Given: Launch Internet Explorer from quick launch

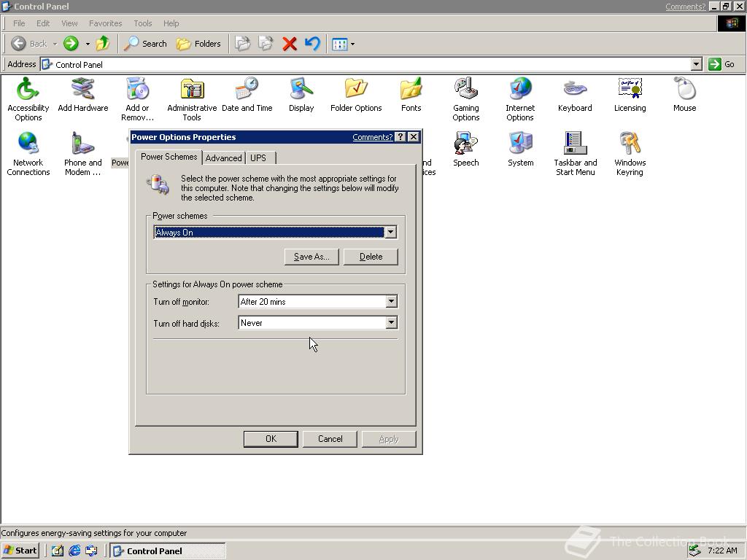Looking at the screenshot, I should coord(74,551).
